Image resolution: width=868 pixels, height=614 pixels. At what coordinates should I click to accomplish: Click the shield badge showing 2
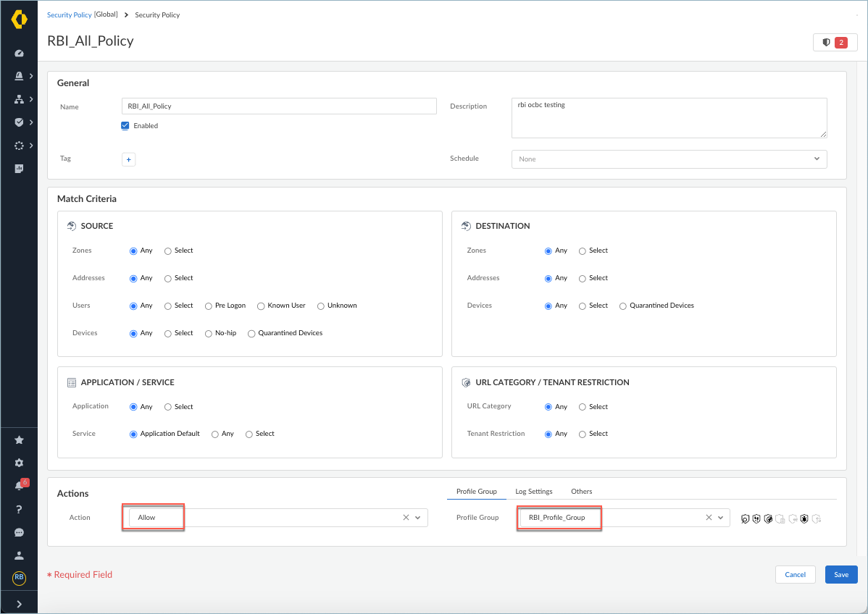pos(835,43)
